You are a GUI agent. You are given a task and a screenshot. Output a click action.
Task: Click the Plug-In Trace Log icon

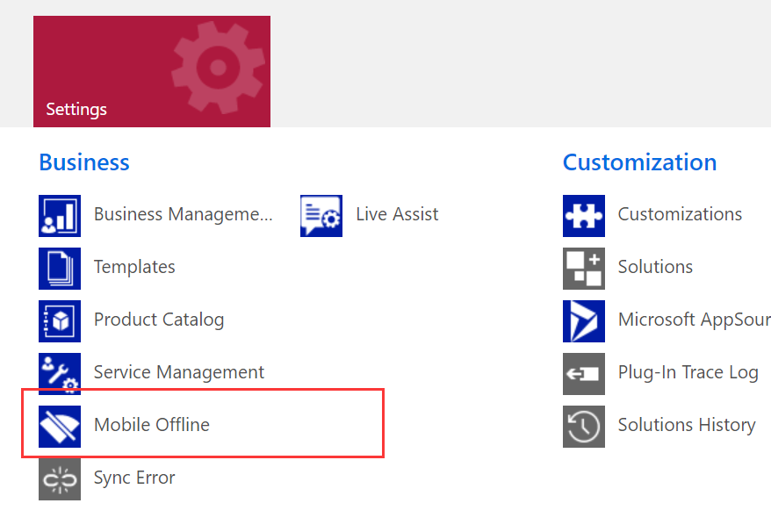584,374
